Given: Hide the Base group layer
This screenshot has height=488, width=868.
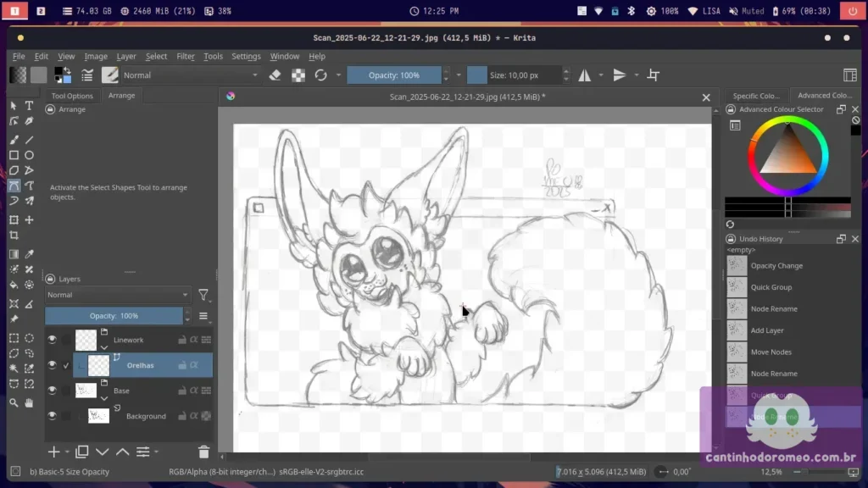Looking at the screenshot, I should [52, 391].
